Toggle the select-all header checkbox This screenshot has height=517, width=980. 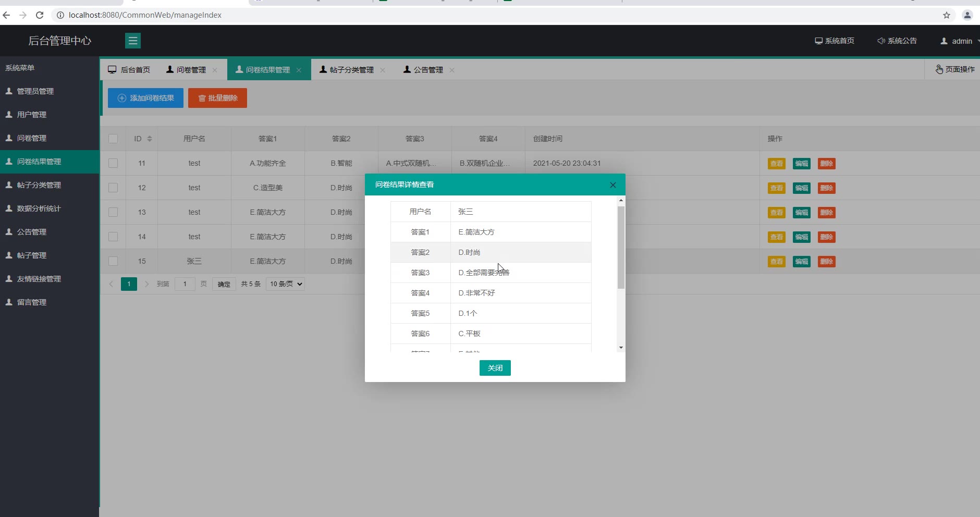pyautogui.click(x=113, y=139)
